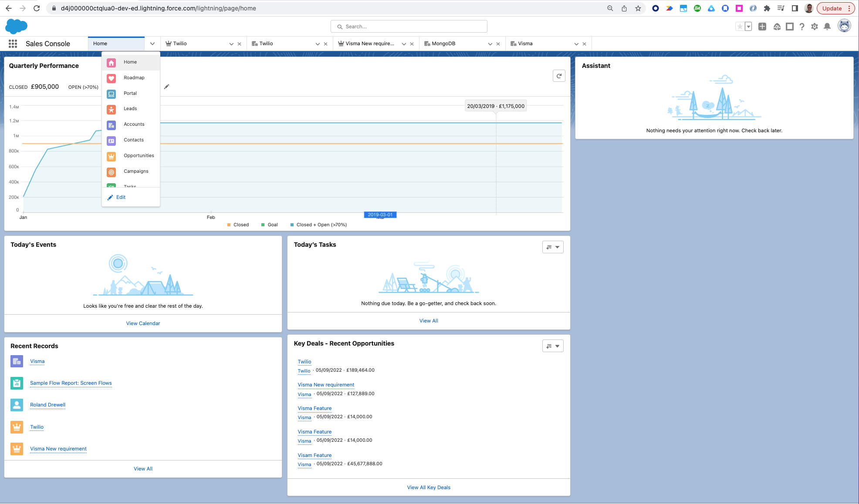Viewport: 859px width, 504px height.
Task: Click the browser zoom magnifier icon
Action: click(x=610, y=8)
